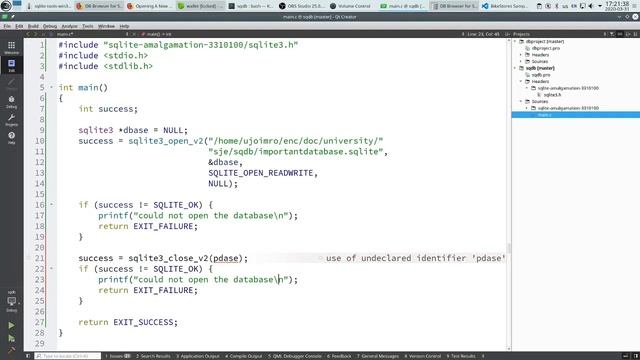Fold main() function at line 5
The image size is (640, 360).
tap(51, 87)
